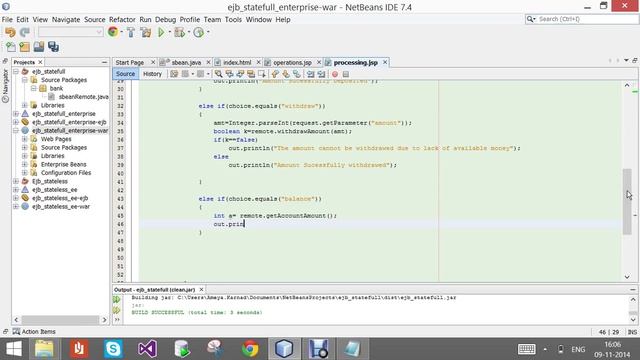The image size is (640, 360).
Task: Click the Next Bookmark icon
Action: point(286,74)
